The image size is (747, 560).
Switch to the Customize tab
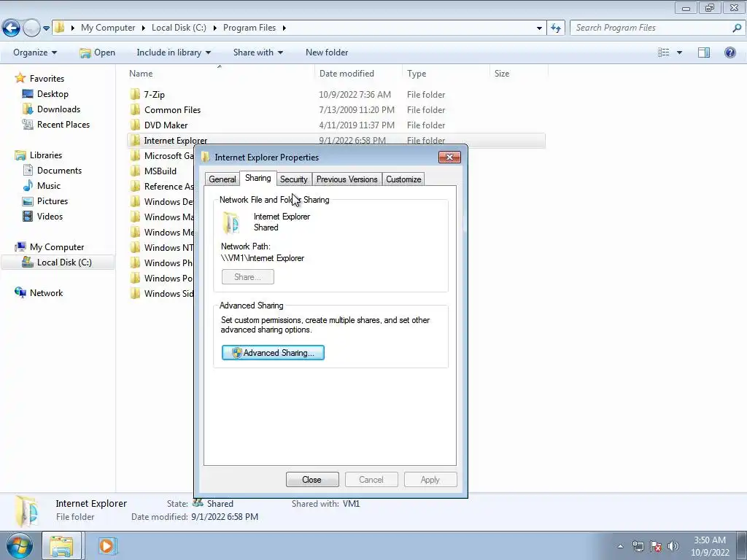pyautogui.click(x=403, y=179)
